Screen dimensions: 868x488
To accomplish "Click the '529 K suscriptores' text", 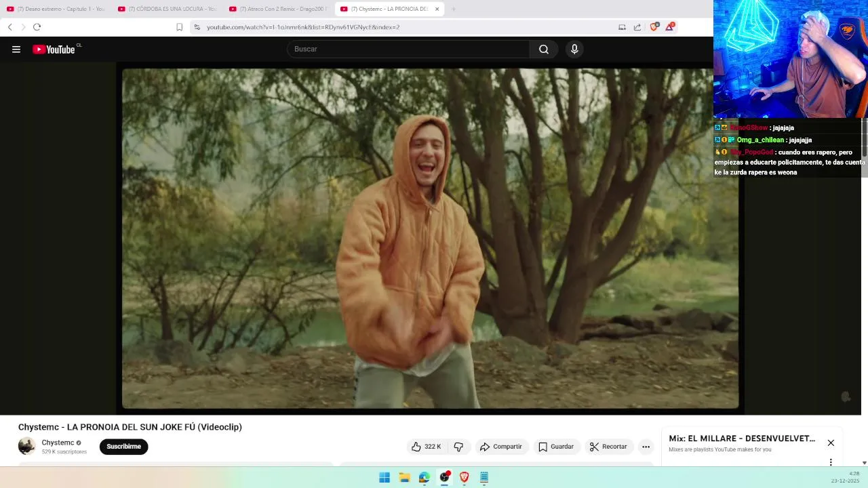I will coord(64,451).
